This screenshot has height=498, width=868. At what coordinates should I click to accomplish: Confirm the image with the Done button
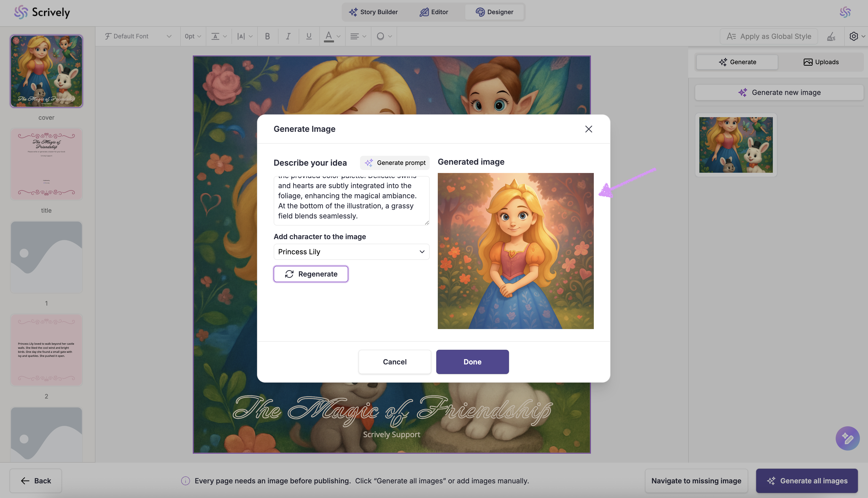point(472,362)
